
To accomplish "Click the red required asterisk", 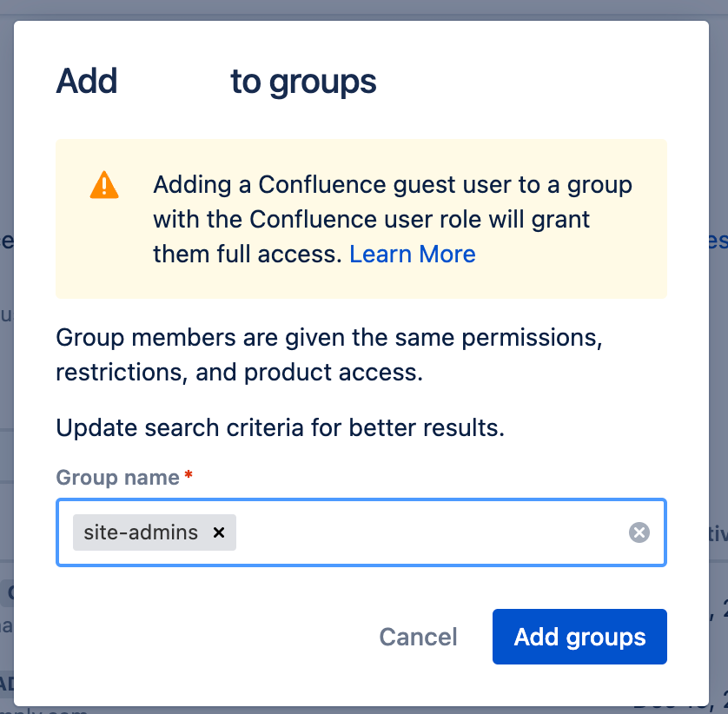I will click(x=189, y=475).
